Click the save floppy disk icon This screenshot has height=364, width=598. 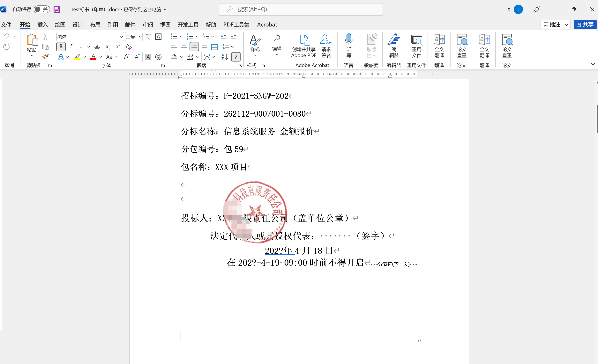(x=56, y=10)
